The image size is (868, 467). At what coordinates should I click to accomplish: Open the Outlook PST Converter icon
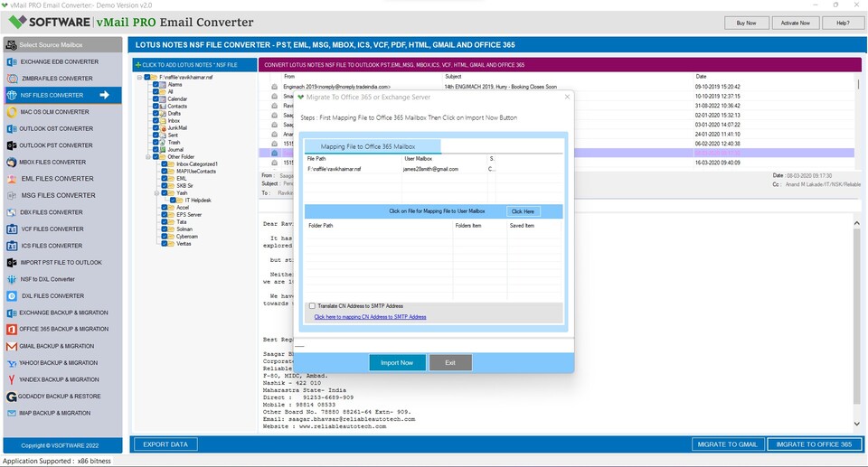click(12, 145)
